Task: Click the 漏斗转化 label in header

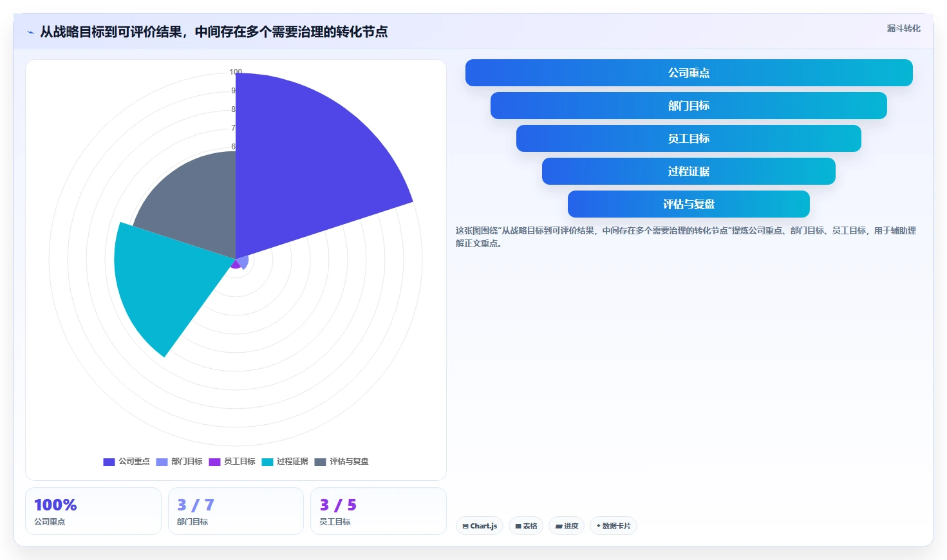Action: 903,28
